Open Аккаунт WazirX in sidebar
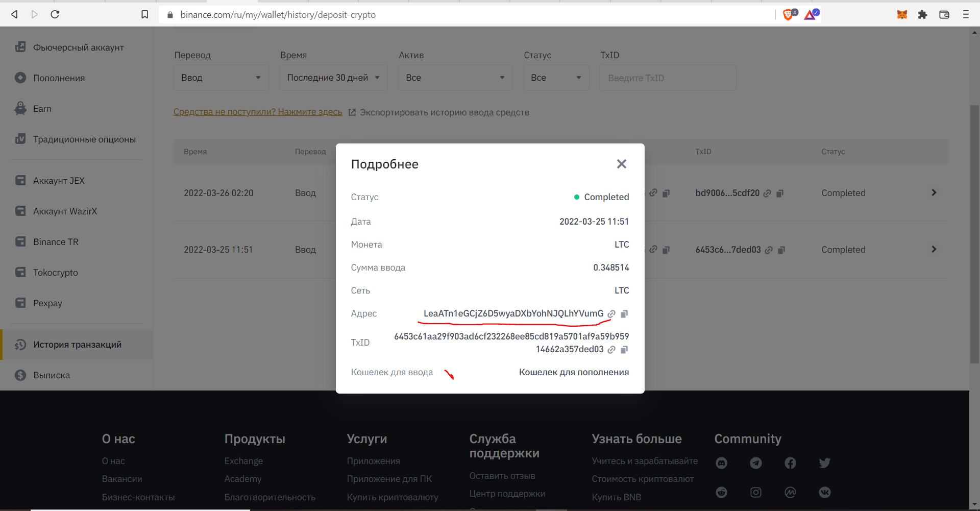The height and width of the screenshot is (511, 980). [x=77, y=211]
